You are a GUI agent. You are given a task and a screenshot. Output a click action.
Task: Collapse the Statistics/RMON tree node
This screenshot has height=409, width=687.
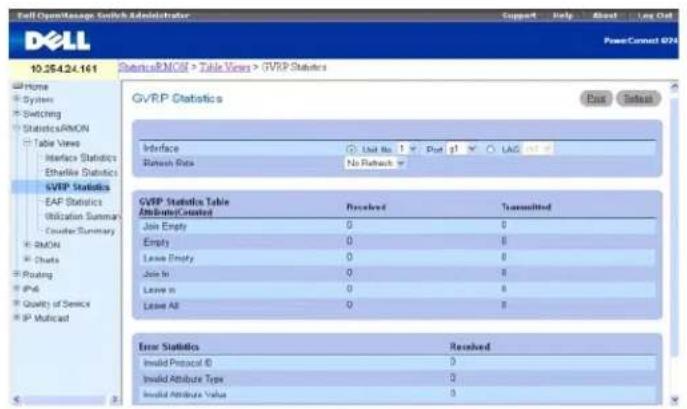(x=17, y=128)
